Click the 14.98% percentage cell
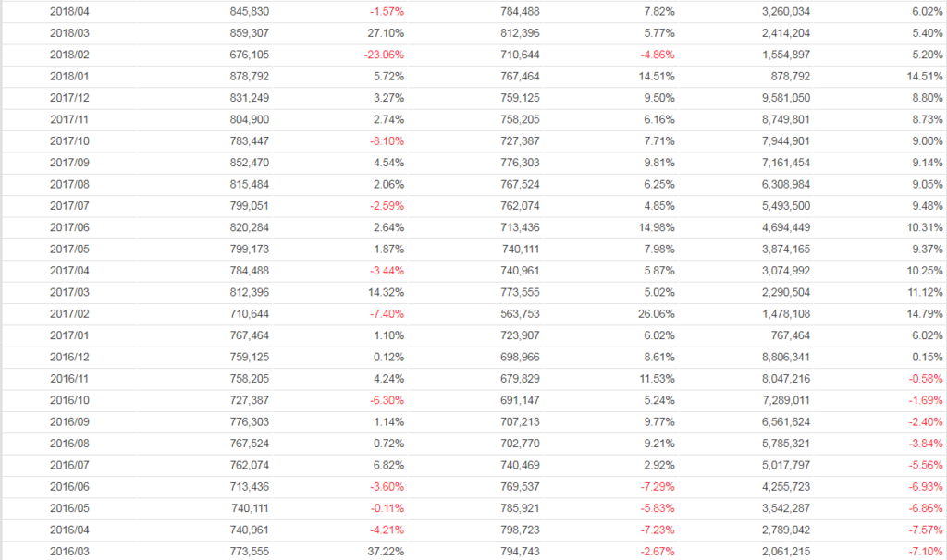The width and height of the screenshot is (947, 560). click(x=656, y=226)
